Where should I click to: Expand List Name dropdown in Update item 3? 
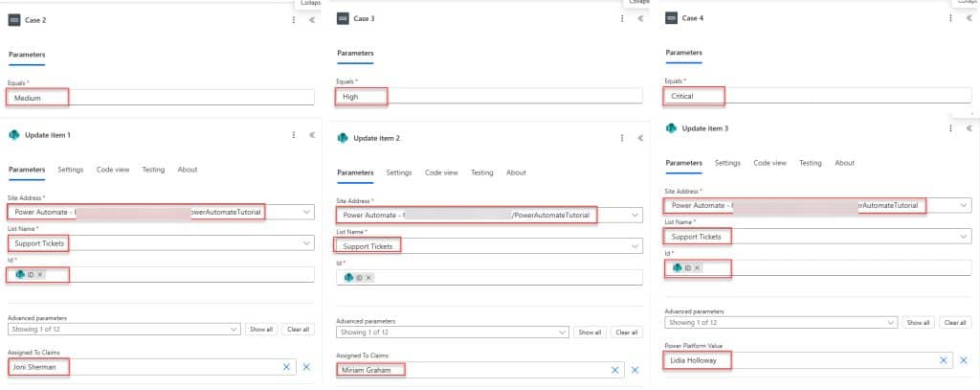click(964, 237)
